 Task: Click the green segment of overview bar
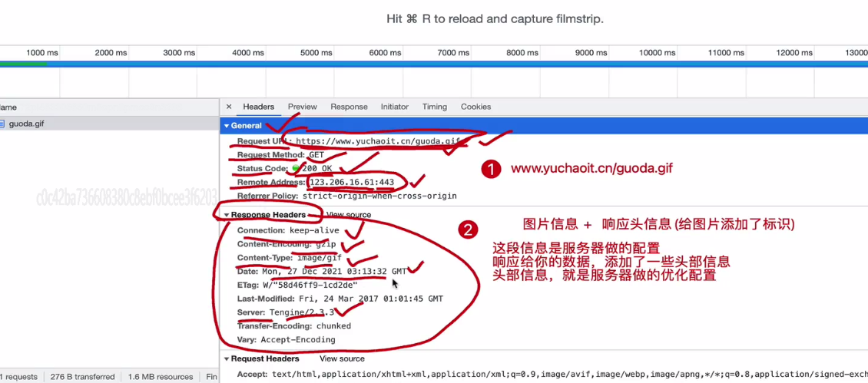[x=23, y=63]
